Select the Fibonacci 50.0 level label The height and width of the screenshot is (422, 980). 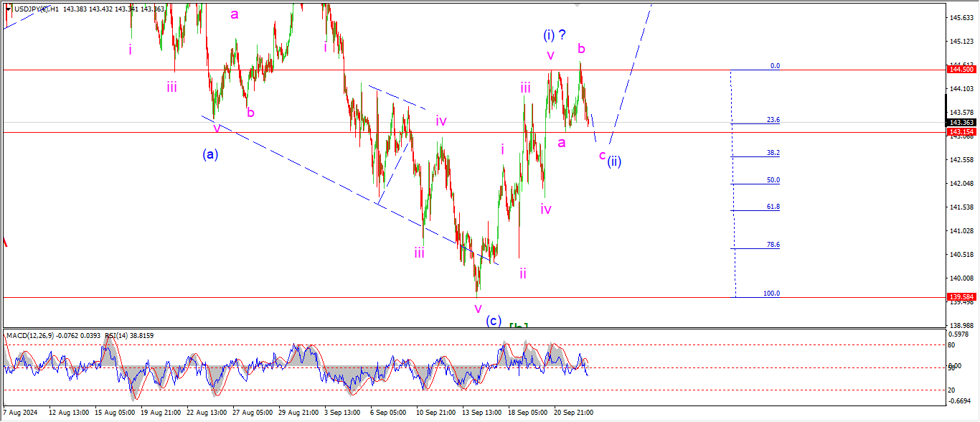click(773, 180)
